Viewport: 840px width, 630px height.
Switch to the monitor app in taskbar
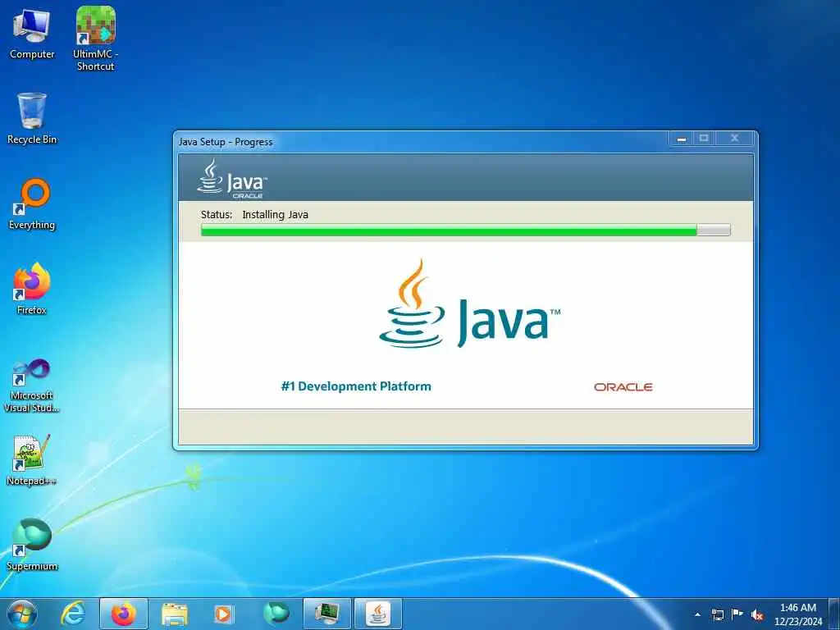point(327,614)
